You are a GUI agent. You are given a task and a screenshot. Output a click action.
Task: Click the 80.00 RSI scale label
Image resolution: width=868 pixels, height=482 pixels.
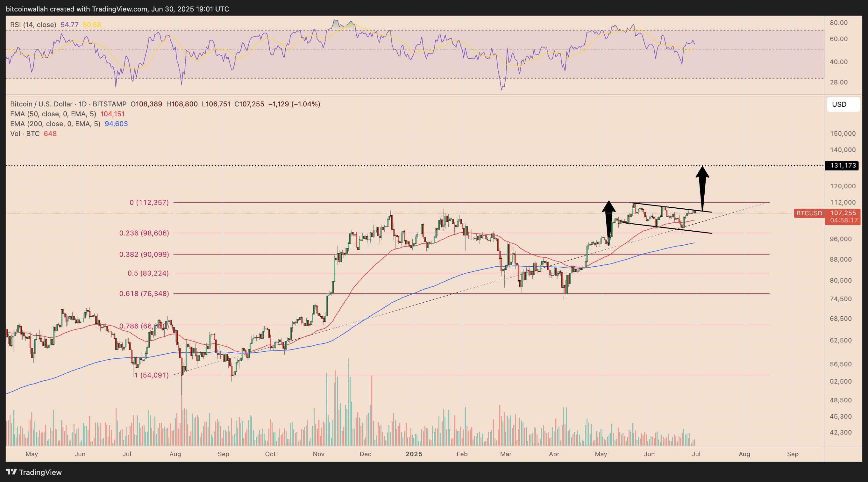[x=839, y=23]
